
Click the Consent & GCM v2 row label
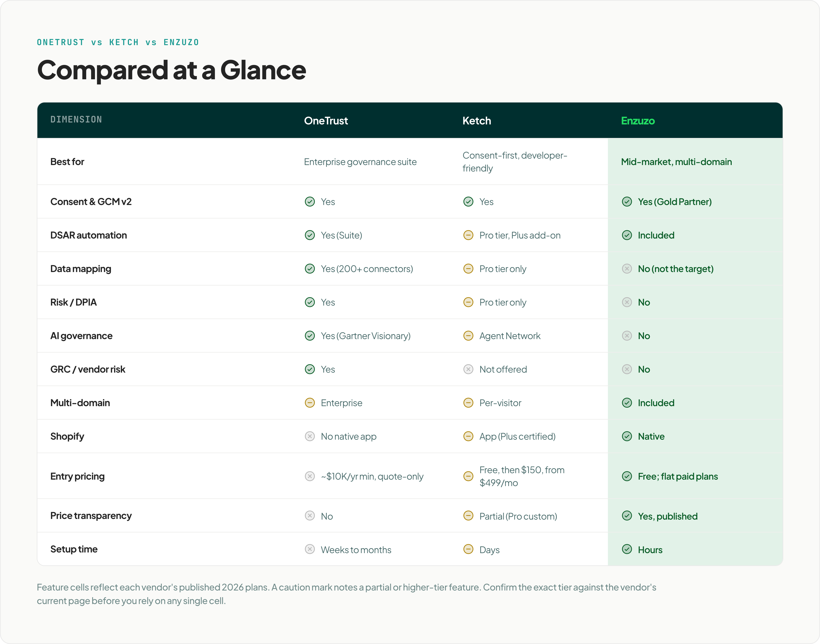click(91, 202)
